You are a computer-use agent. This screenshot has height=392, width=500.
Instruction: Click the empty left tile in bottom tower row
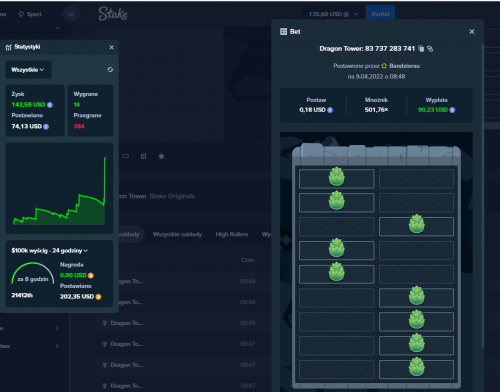(337, 369)
